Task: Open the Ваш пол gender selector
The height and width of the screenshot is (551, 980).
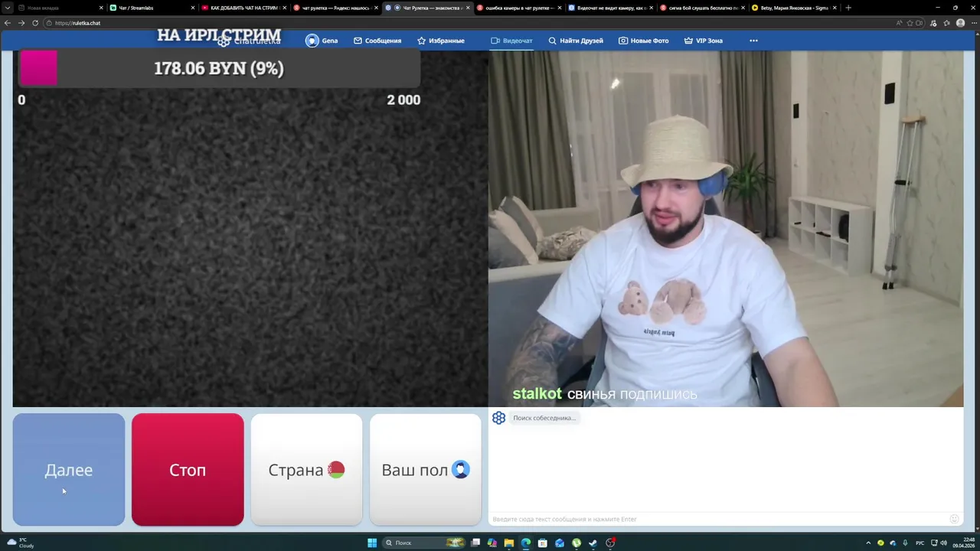Action: pyautogui.click(x=426, y=470)
